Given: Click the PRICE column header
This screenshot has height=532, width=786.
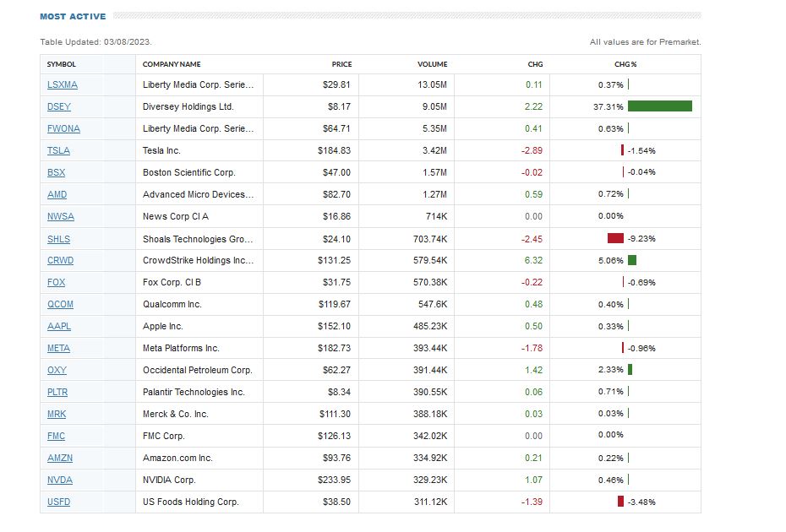Looking at the screenshot, I should pyautogui.click(x=341, y=64).
